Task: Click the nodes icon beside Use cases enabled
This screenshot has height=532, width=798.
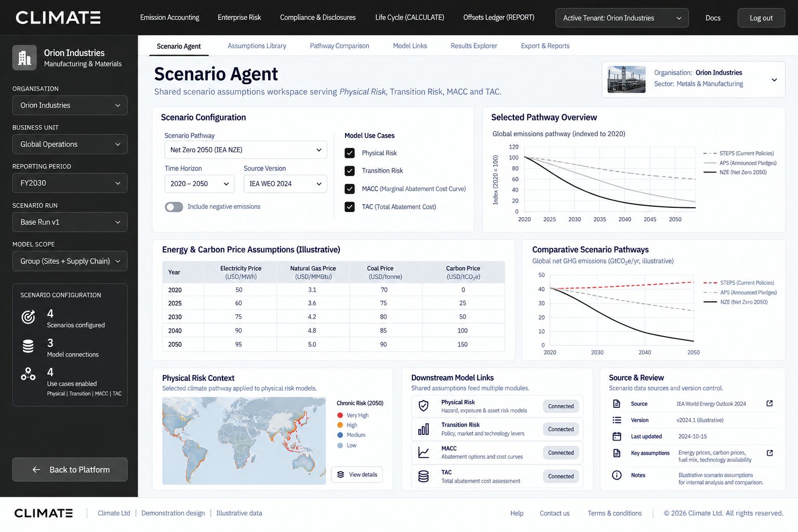Action: [x=28, y=374]
